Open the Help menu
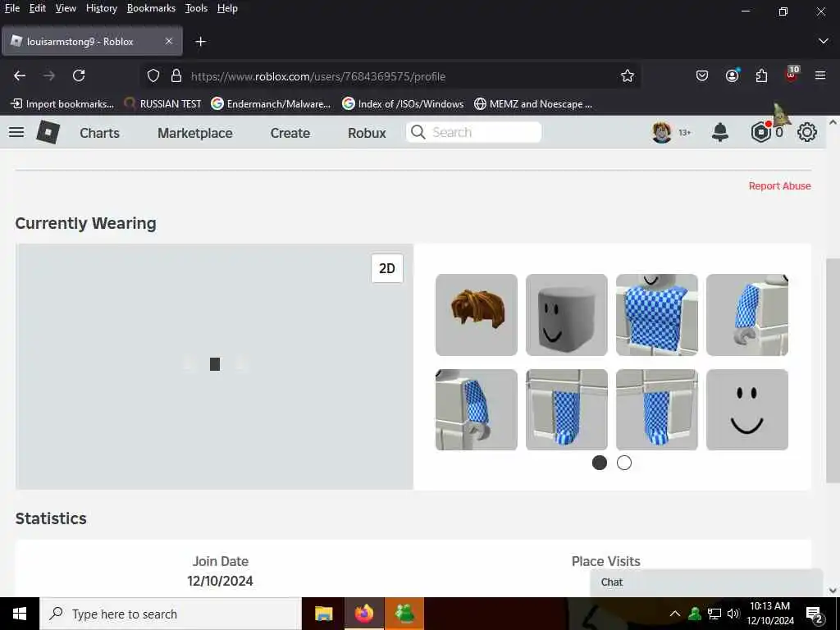 [x=227, y=8]
